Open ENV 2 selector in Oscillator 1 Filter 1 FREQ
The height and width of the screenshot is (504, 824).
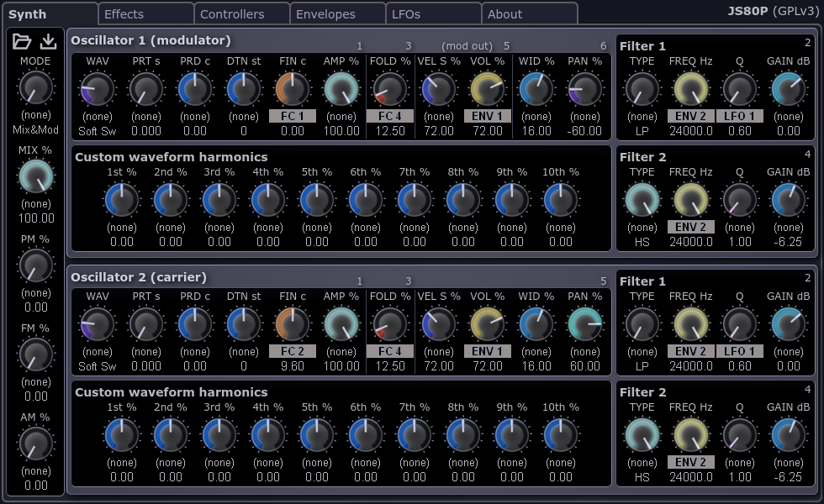coord(690,116)
